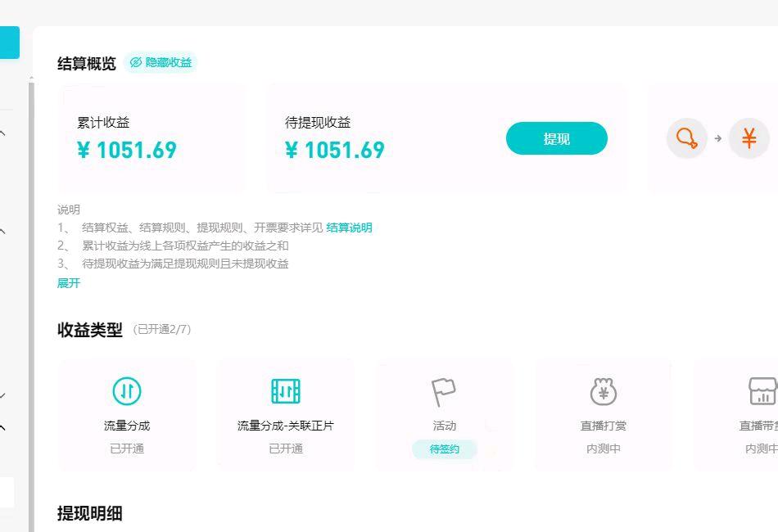
Task: Click the gray arrow between the two coin icons
Action: tap(717, 139)
